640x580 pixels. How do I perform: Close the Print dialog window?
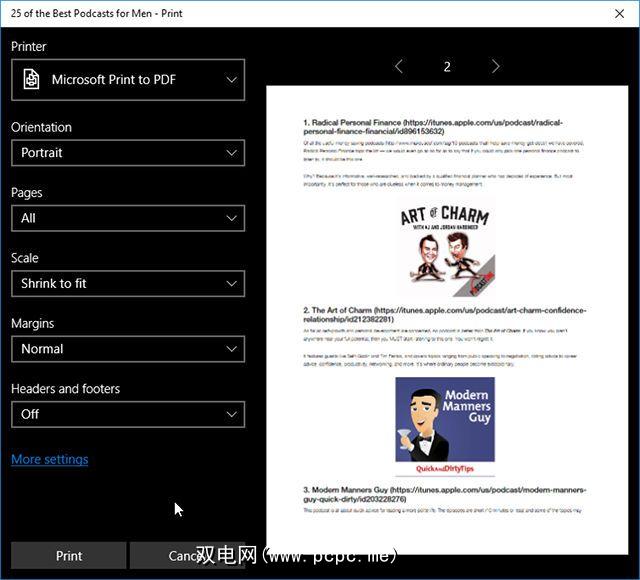[619, 13]
